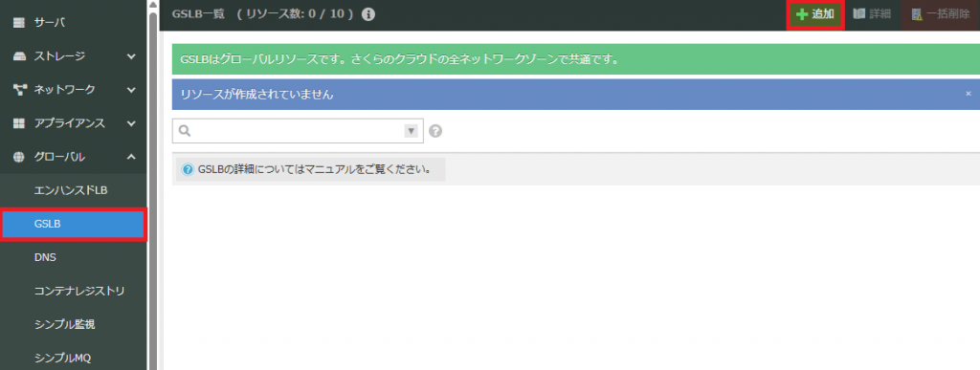Screen dimensions: 980x370
Task: Click the blue question icon by GSLBの詳細
Action: (188, 169)
